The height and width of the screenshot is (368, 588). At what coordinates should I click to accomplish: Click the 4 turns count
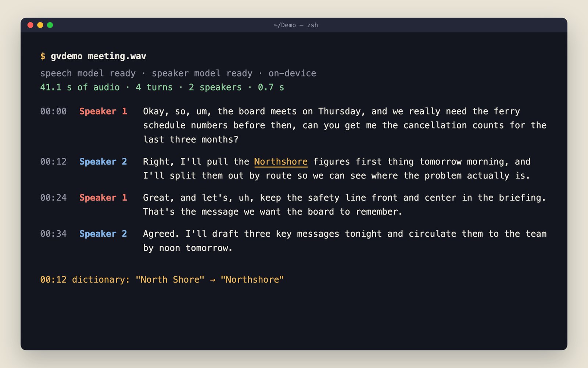click(154, 87)
